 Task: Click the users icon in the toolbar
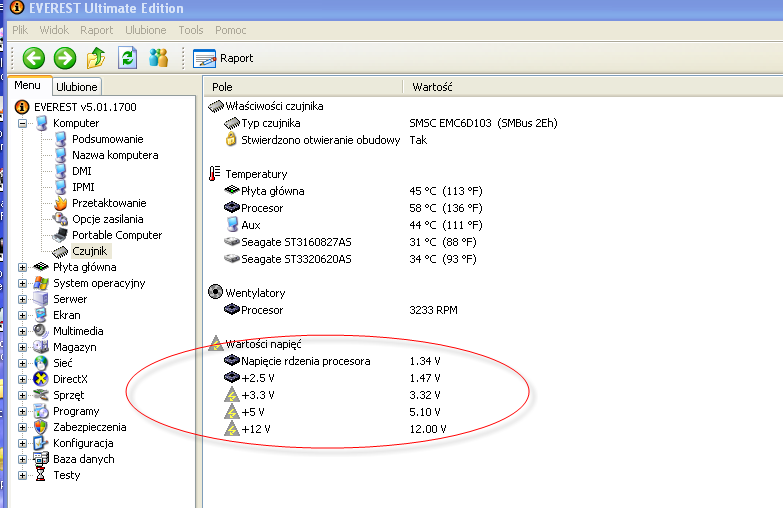pos(158,58)
